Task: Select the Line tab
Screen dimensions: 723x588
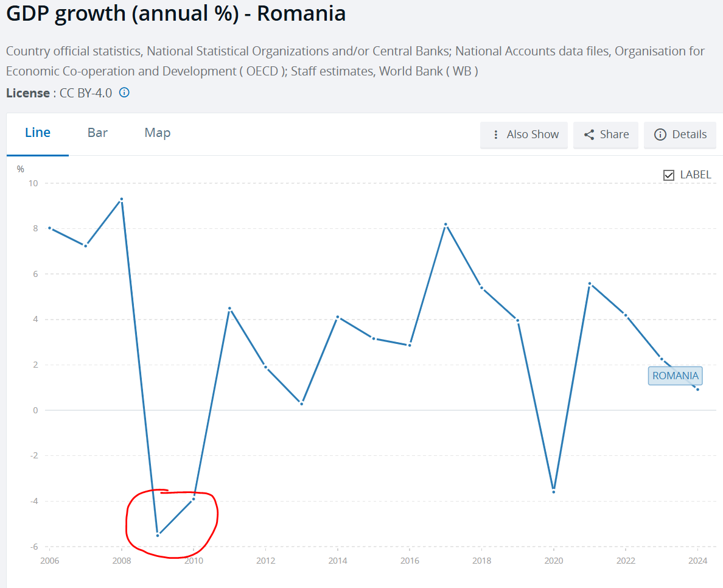Action: tap(38, 133)
